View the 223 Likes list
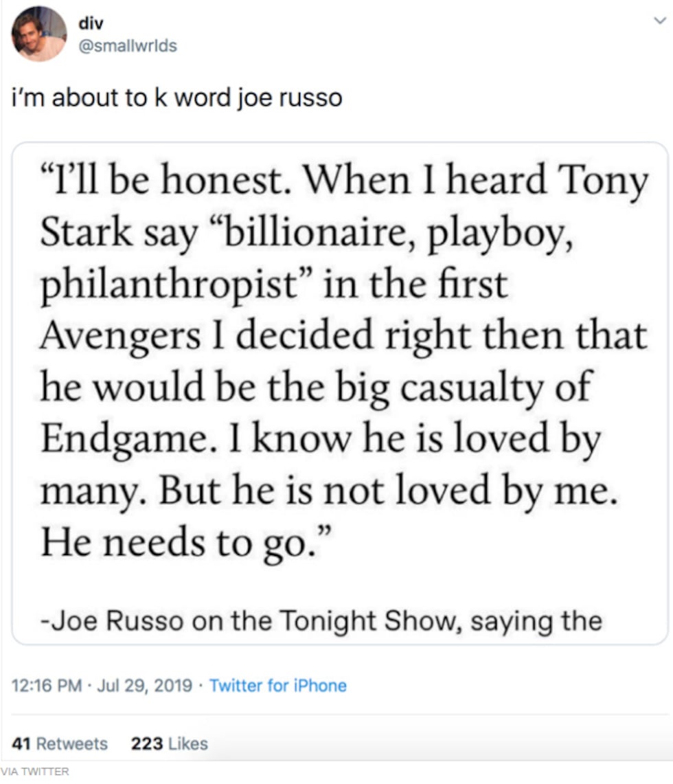This screenshot has height=784, width=673. pyautogui.click(x=169, y=743)
